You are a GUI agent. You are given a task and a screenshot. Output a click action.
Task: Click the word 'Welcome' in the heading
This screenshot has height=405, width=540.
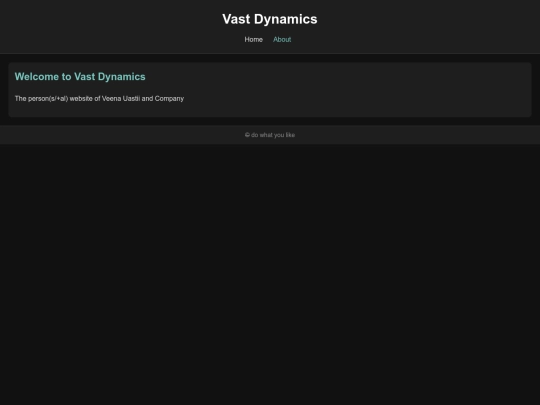[37, 76]
